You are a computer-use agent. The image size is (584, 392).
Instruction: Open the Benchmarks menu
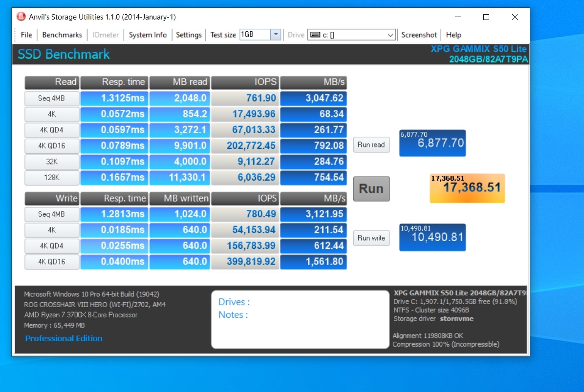point(62,35)
